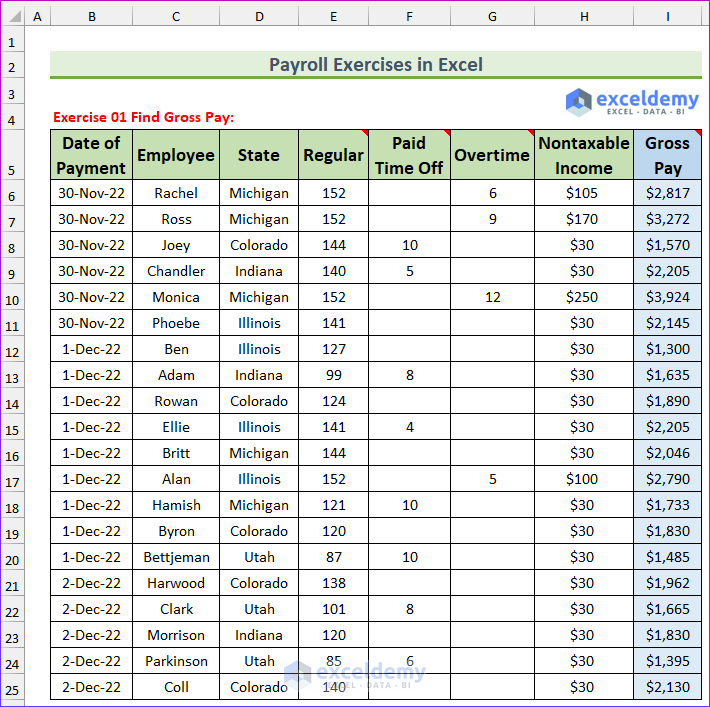
Task: Select the Byron employee cell
Action: [x=176, y=531]
